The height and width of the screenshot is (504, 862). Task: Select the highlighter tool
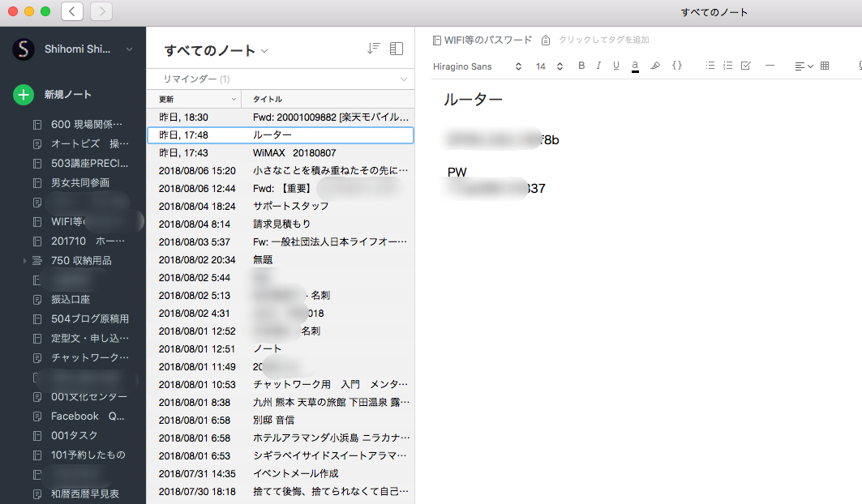(654, 66)
